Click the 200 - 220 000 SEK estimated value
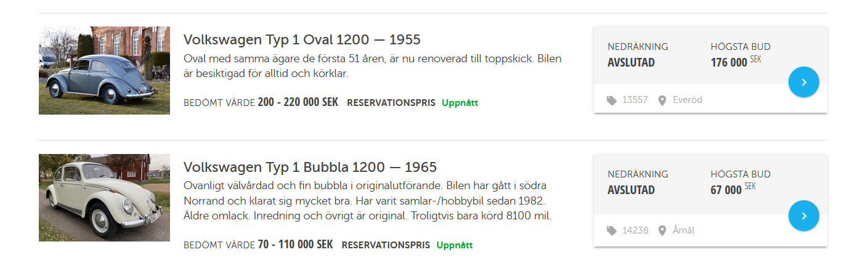 point(298,102)
